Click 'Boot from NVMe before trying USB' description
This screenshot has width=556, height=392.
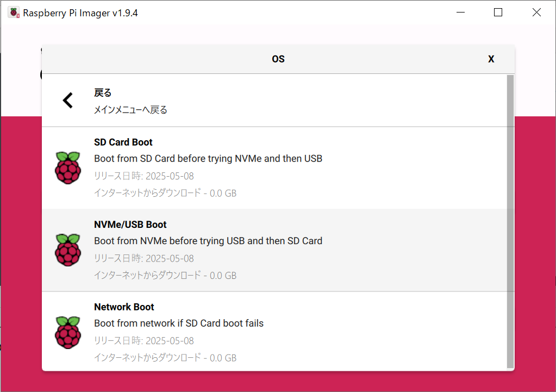point(208,241)
